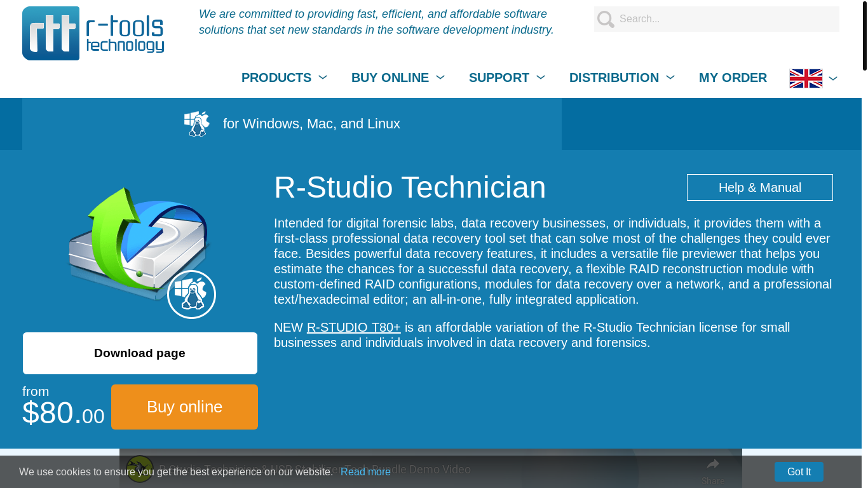The width and height of the screenshot is (868, 488).
Task: Expand the Support menu chevron
Action: tap(541, 78)
